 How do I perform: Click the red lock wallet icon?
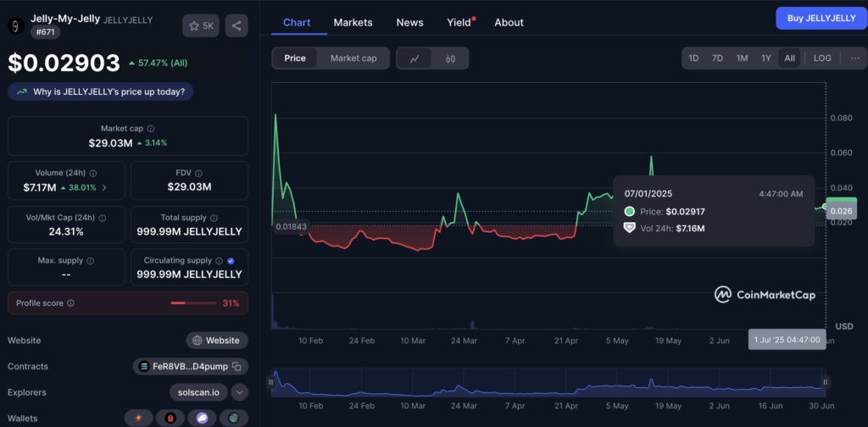point(170,419)
